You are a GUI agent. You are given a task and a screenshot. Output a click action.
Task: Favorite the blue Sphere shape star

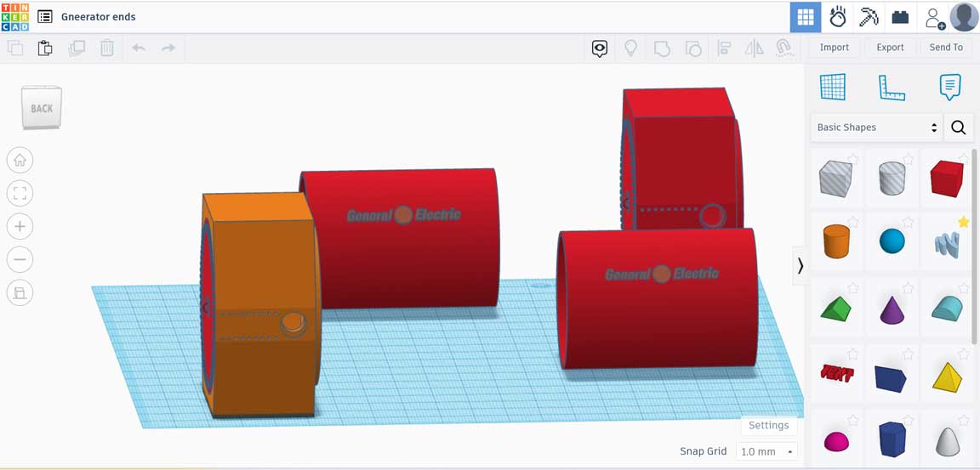pyautogui.click(x=909, y=222)
